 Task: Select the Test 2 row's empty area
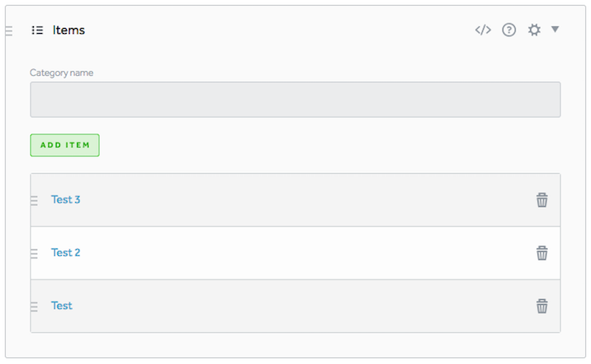point(295,253)
